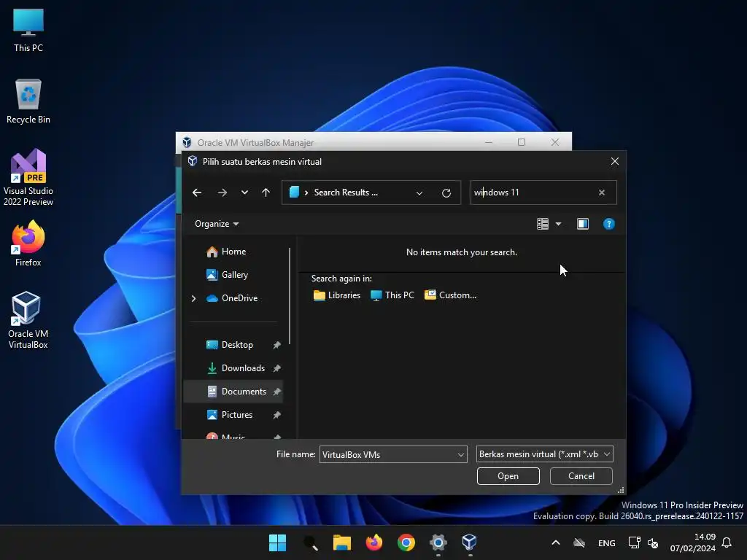
Task: Click the pin icon beside Downloads
Action: [276, 368]
